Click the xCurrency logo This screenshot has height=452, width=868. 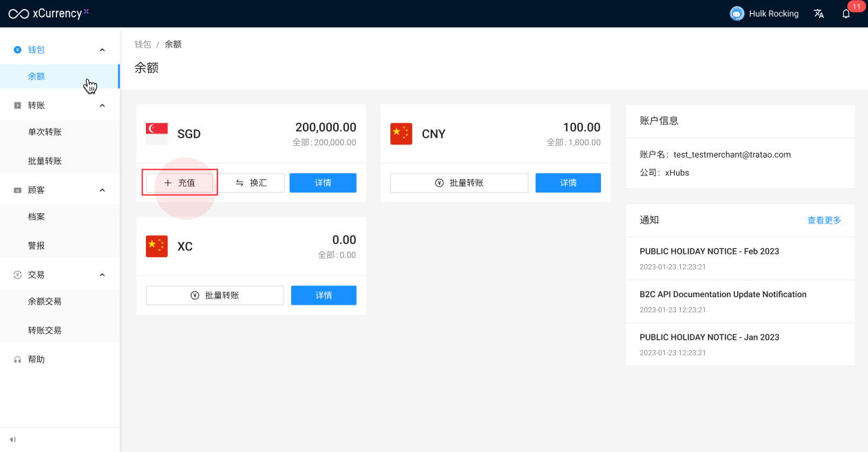click(x=49, y=13)
